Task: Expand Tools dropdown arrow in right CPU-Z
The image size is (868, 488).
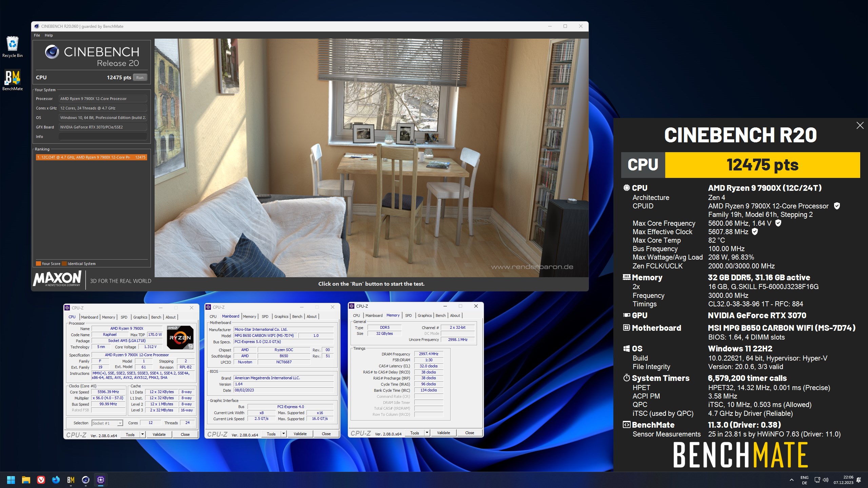Action: [x=427, y=432]
